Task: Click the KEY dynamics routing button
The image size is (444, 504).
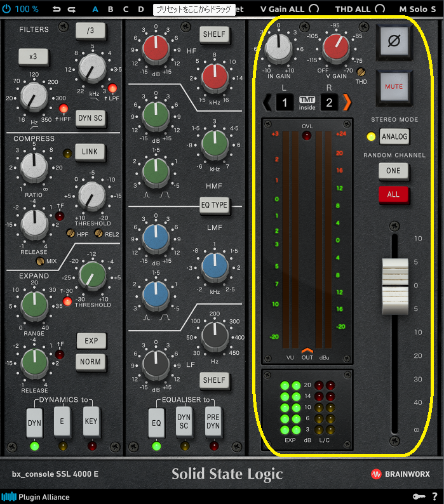Action: pos(91,421)
